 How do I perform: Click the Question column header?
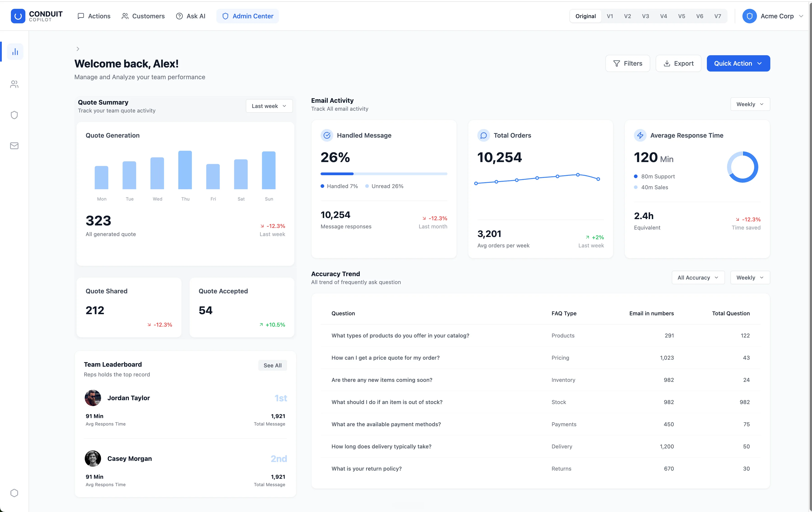pyautogui.click(x=343, y=313)
